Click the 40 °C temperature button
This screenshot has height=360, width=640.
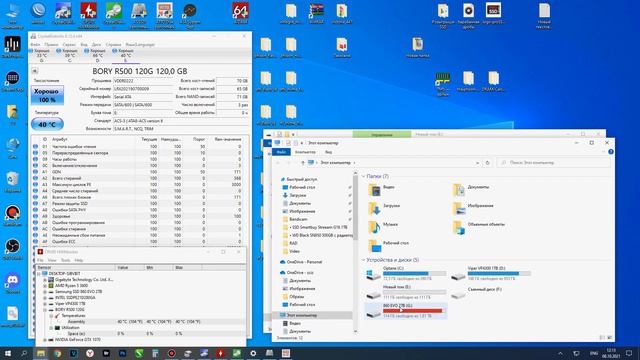coord(47,124)
